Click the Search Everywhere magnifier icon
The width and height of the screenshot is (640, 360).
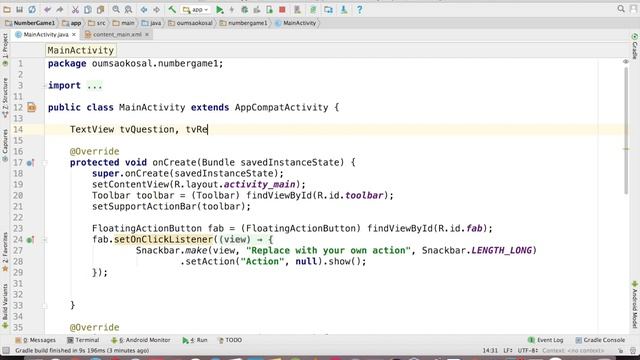pos(621,9)
